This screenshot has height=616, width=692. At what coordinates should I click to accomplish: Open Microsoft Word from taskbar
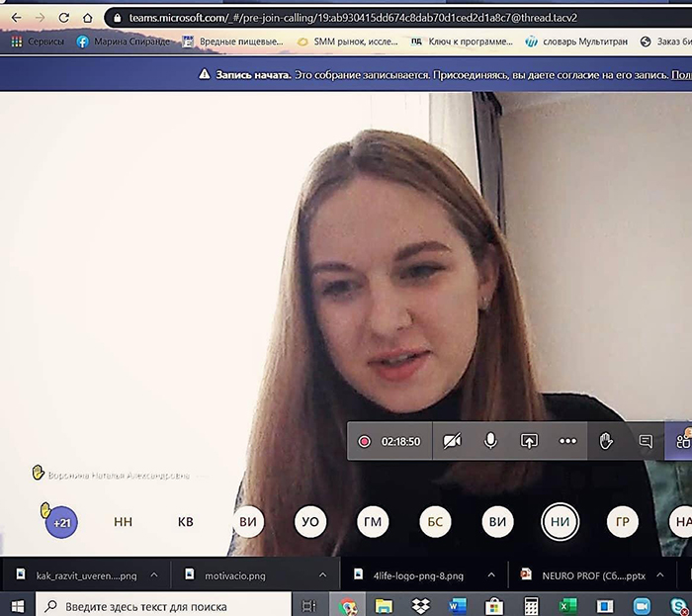[x=457, y=606]
